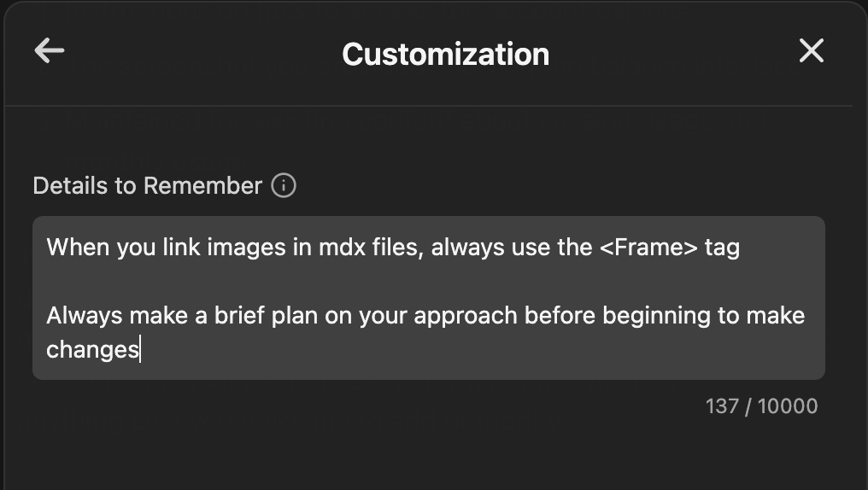The width and height of the screenshot is (868, 490).
Task: Go back using the left arrow icon
Action: (x=49, y=51)
